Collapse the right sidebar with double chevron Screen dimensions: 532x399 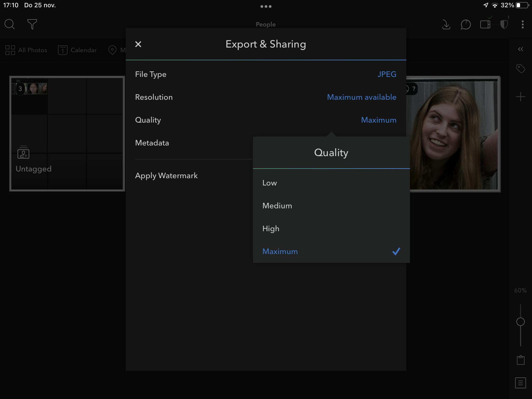(520, 49)
